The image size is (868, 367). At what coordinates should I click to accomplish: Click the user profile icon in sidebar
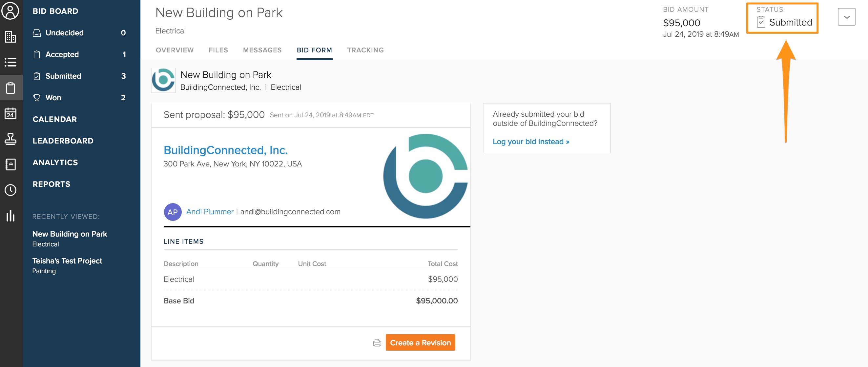10,11
